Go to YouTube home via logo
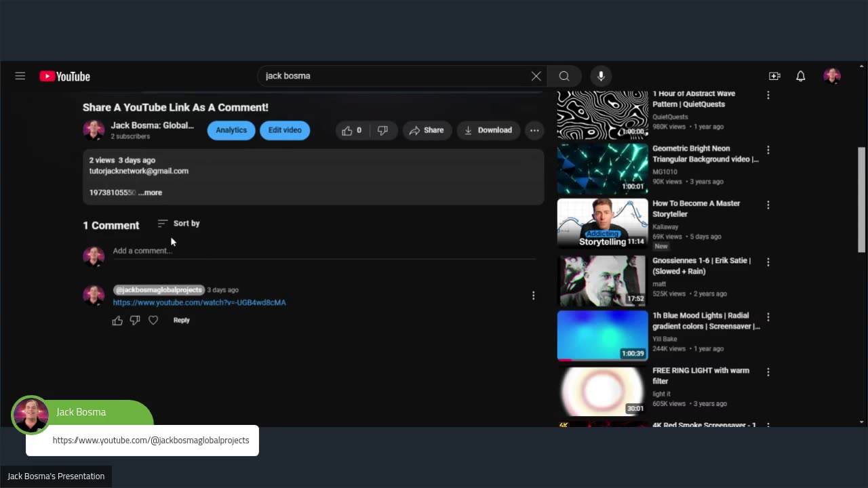The image size is (868, 488). (x=64, y=76)
